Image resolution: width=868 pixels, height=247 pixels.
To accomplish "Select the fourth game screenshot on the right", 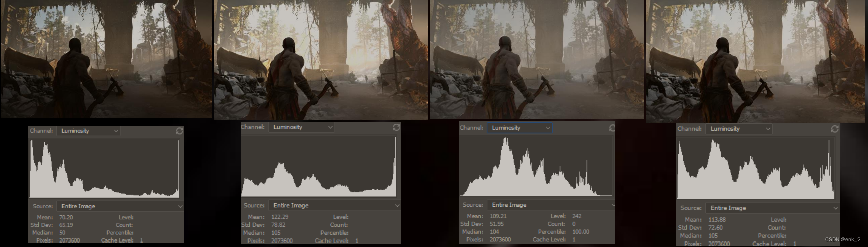I will click(x=755, y=61).
